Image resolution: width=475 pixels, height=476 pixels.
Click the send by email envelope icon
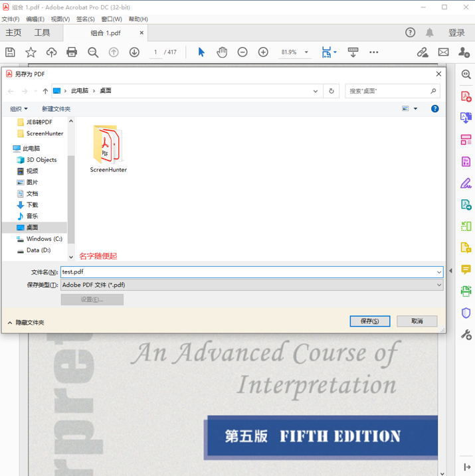click(x=443, y=52)
